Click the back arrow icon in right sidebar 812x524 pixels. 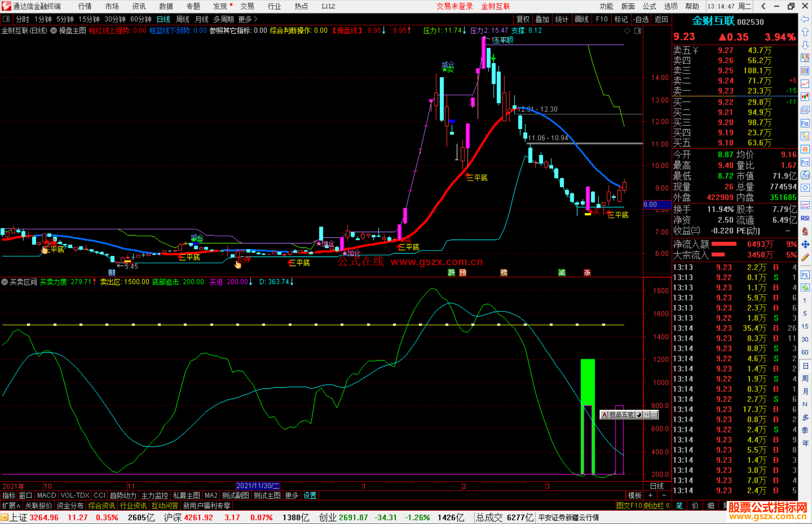click(805, 19)
